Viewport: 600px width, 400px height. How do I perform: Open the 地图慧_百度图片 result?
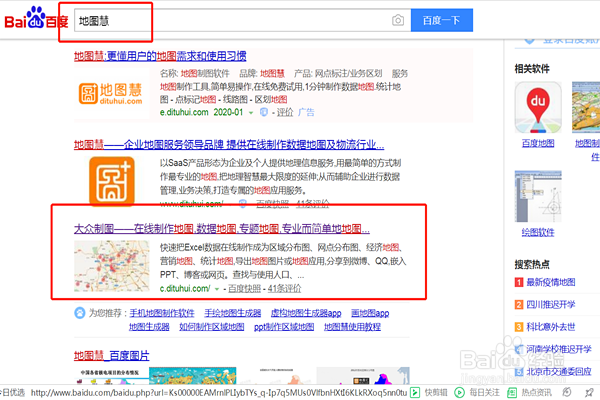[111, 356]
